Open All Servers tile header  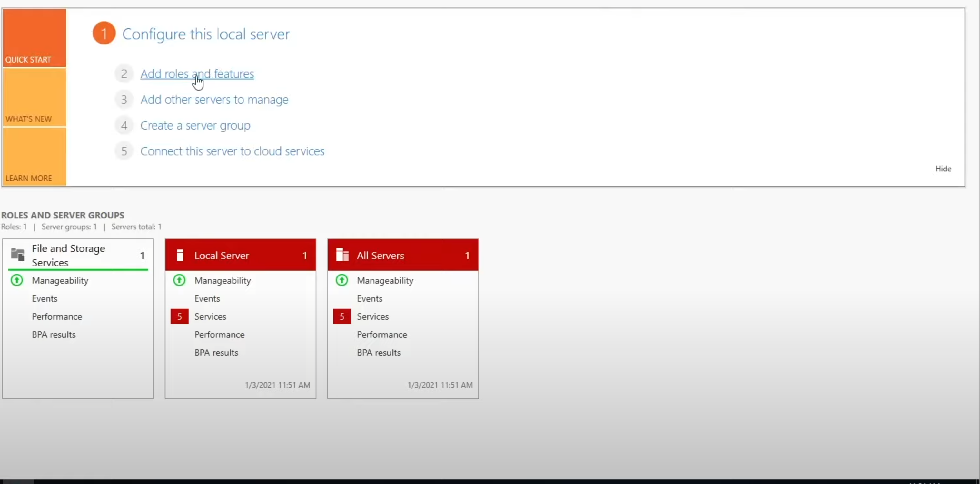tap(403, 255)
